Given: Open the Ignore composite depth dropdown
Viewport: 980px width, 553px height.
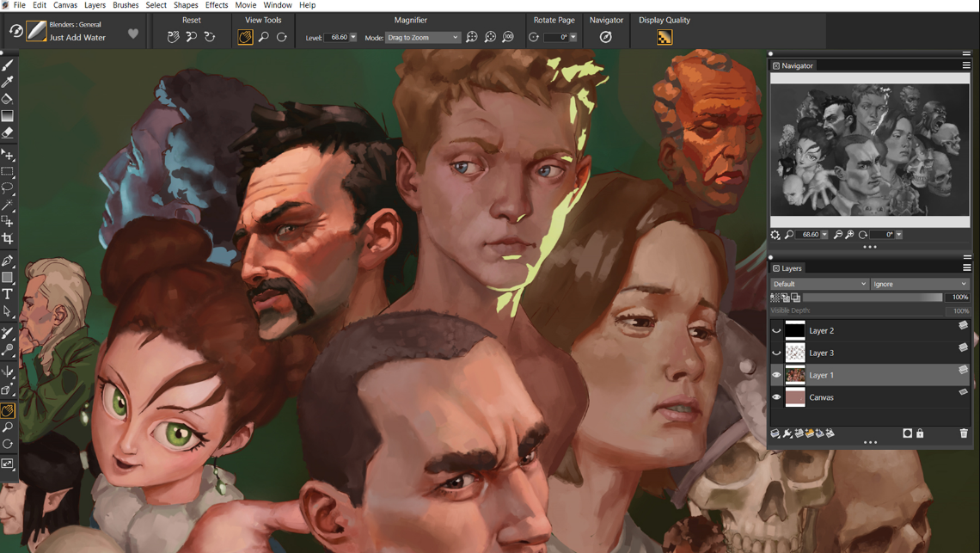Looking at the screenshot, I should (921, 284).
